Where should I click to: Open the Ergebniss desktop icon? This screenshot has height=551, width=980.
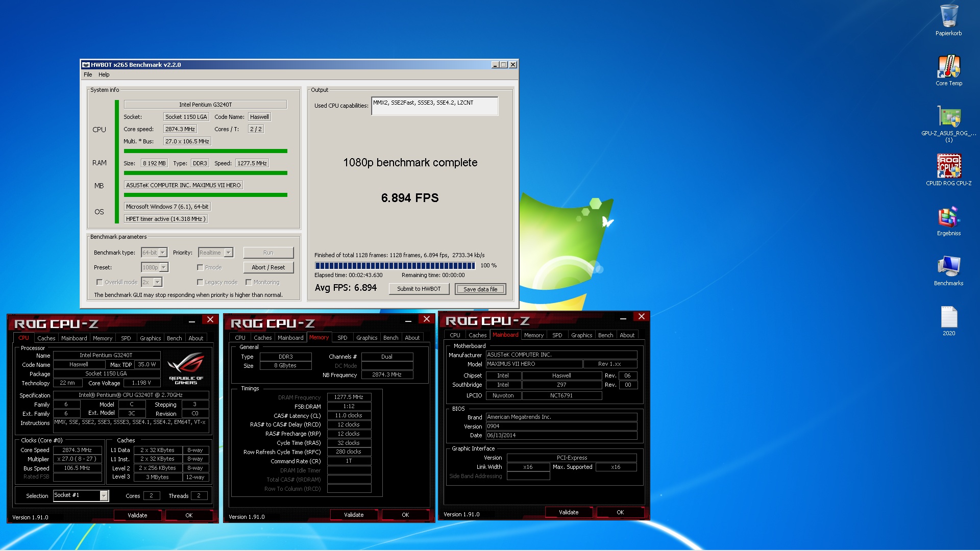coord(948,220)
